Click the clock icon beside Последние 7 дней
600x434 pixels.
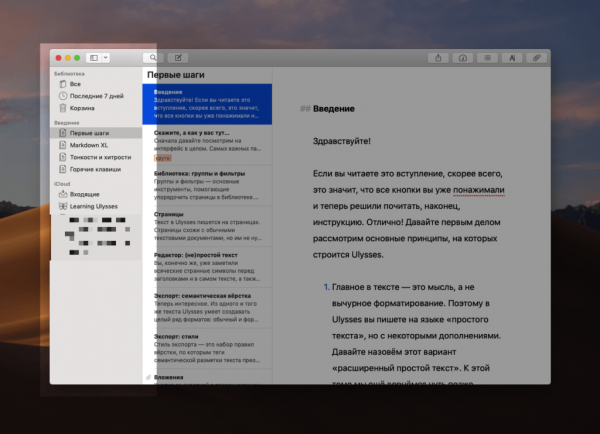pyautogui.click(x=63, y=96)
